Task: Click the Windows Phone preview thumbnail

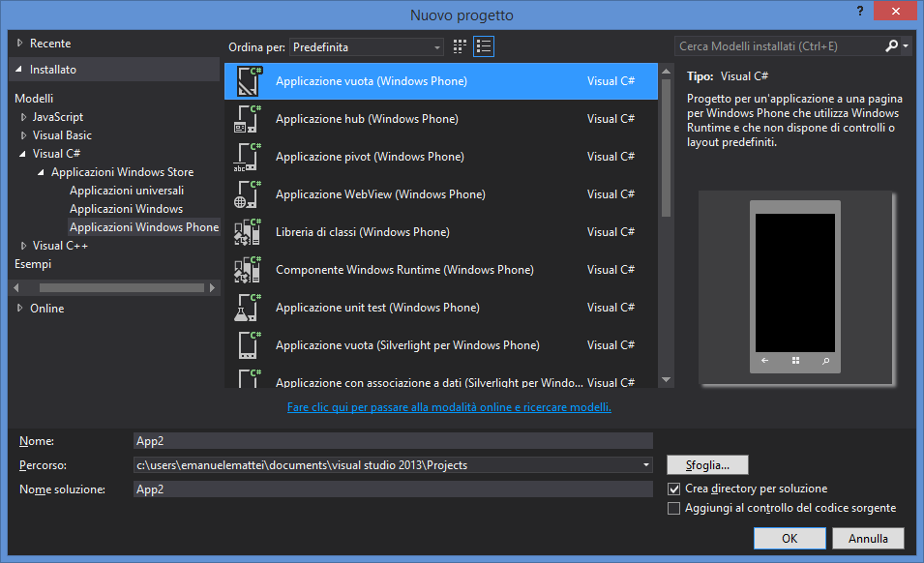Action: (x=795, y=286)
